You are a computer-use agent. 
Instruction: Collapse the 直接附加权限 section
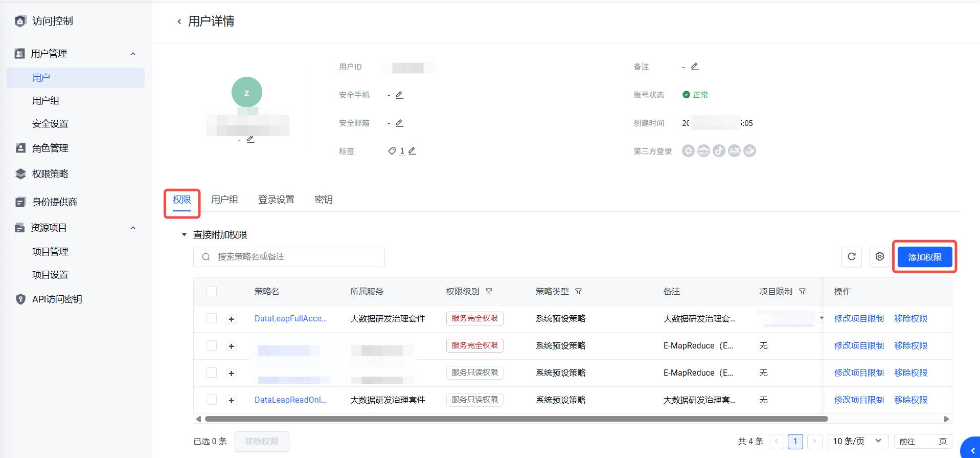(184, 235)
